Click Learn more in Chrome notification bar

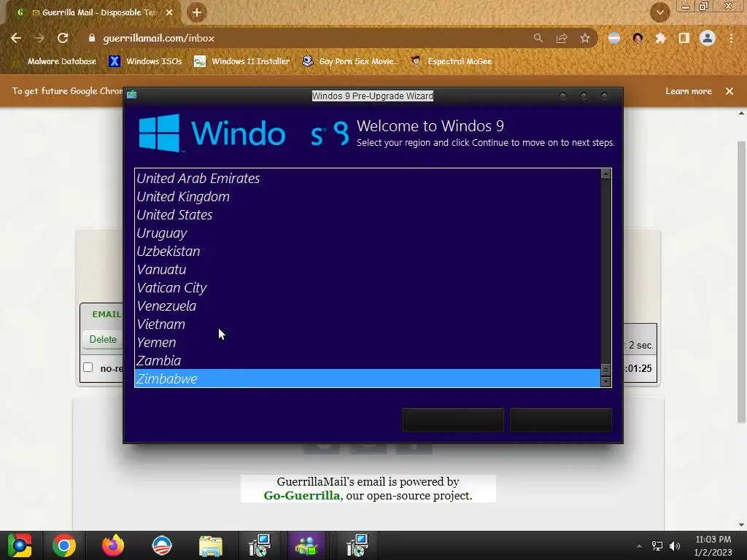[x=689, y=91]
